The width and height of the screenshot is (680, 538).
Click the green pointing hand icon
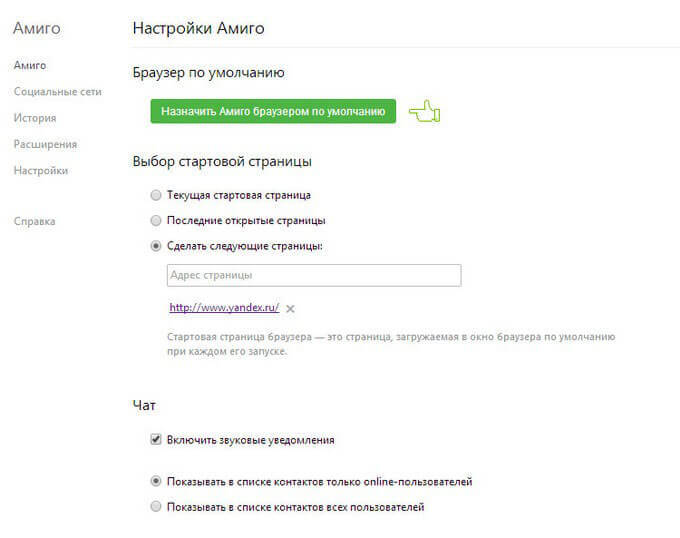[424, 111]
